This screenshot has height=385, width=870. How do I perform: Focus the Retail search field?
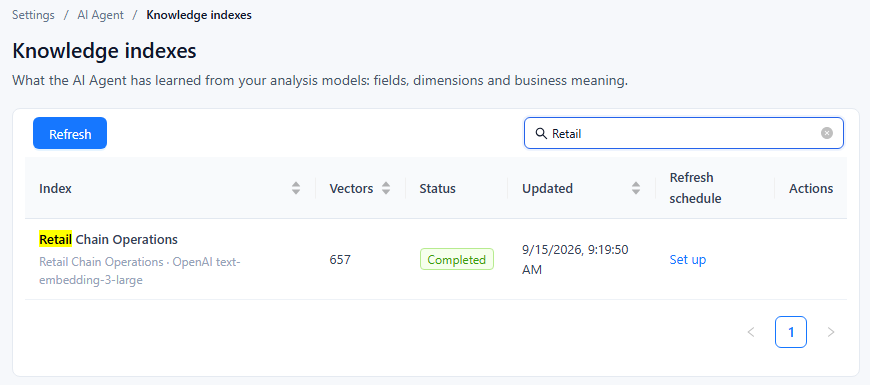coord(684,133)
